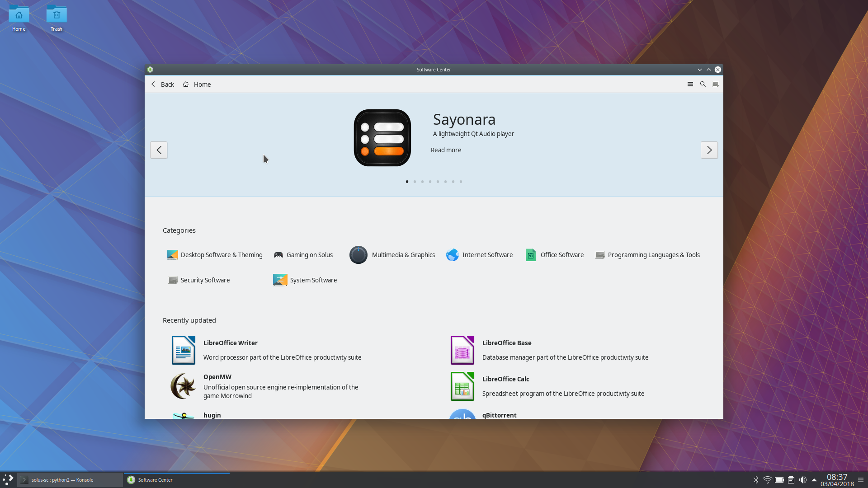868x488 pixels.
Task: Select the fifth carousel dot
Action: [x=438, y=182]
